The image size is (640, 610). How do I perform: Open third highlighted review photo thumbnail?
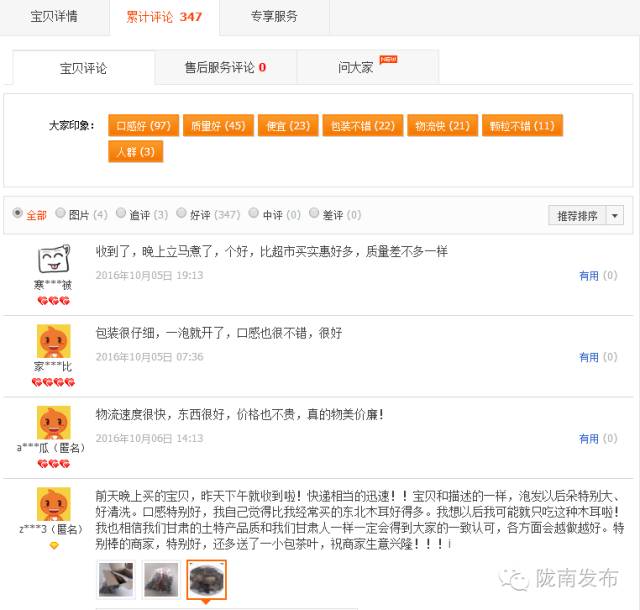tap(207, 578)
